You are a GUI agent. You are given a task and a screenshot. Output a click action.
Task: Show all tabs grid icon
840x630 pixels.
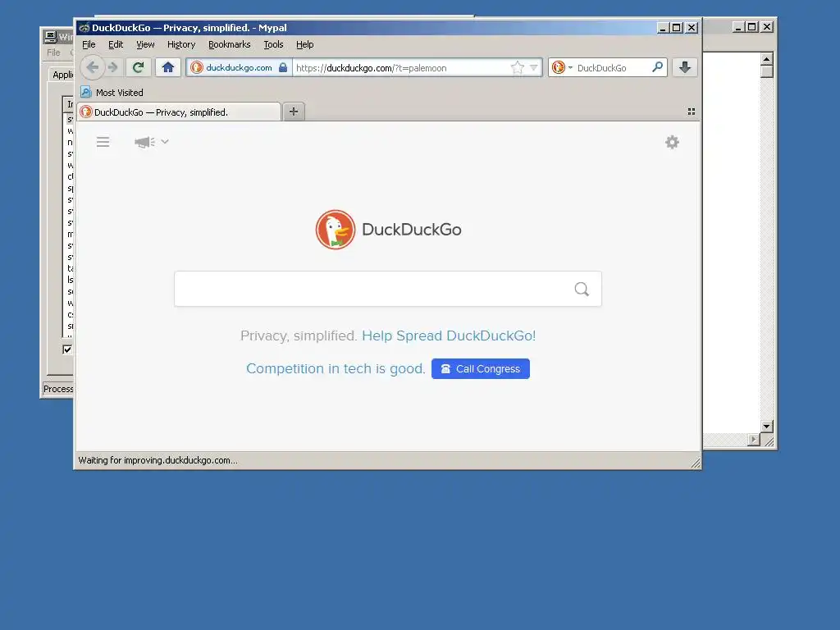coord(691,112)
